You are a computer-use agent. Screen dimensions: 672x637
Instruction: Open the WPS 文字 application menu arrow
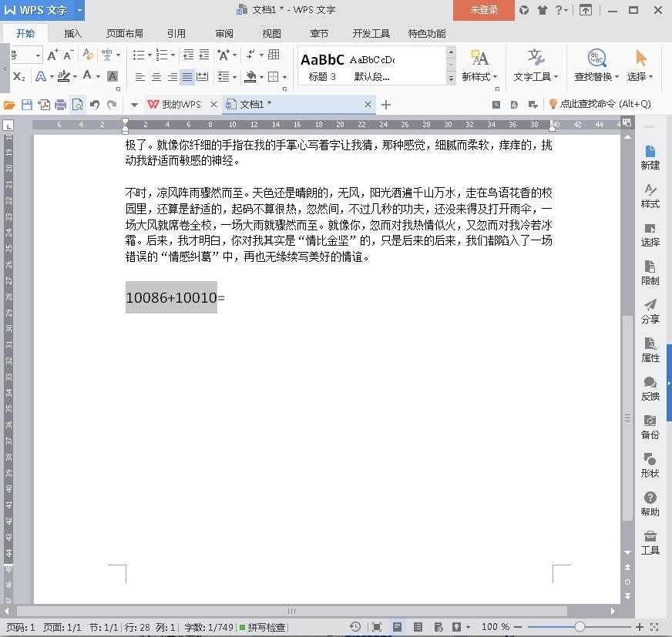79,10
